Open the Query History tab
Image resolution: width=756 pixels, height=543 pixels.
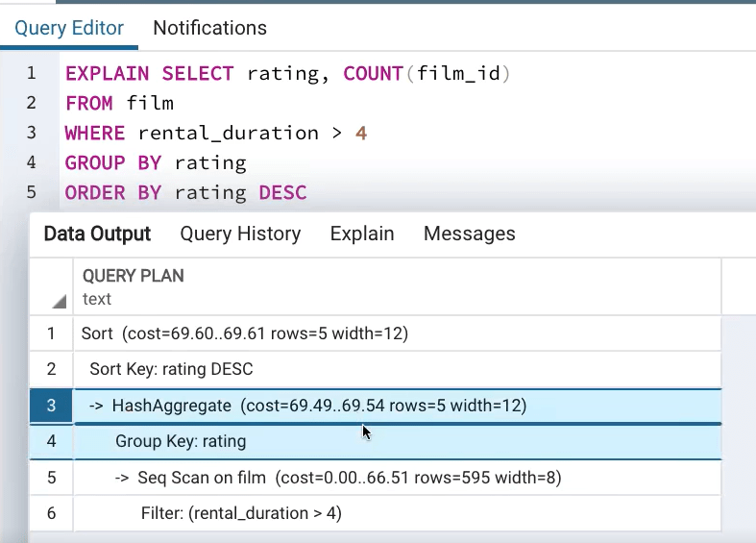(x=240, y=234)
